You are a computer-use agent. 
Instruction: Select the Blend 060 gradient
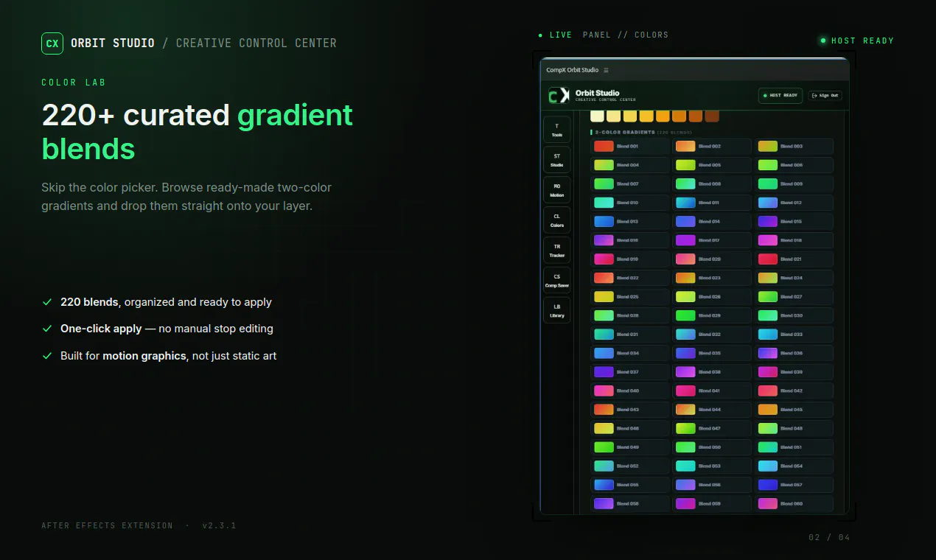click(x=794, y=503)
